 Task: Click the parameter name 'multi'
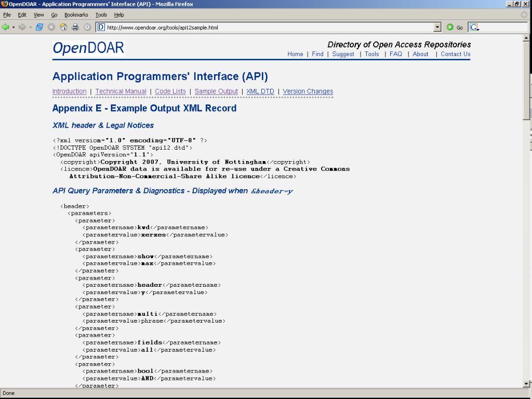(148, 314)
